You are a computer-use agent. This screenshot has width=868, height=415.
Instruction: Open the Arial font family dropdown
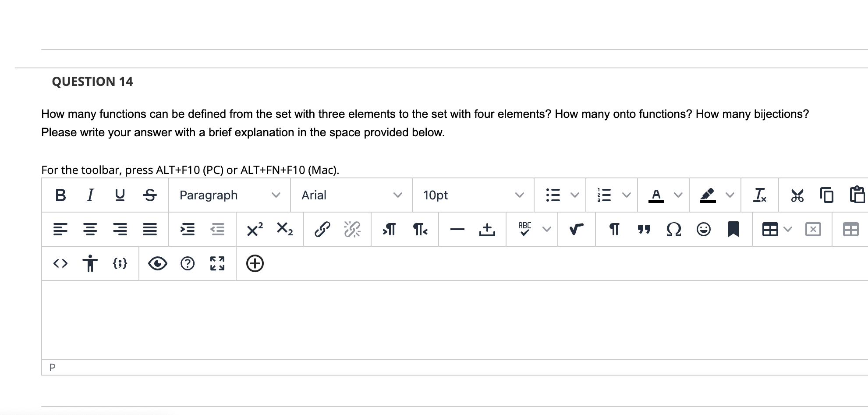[351, 195]
